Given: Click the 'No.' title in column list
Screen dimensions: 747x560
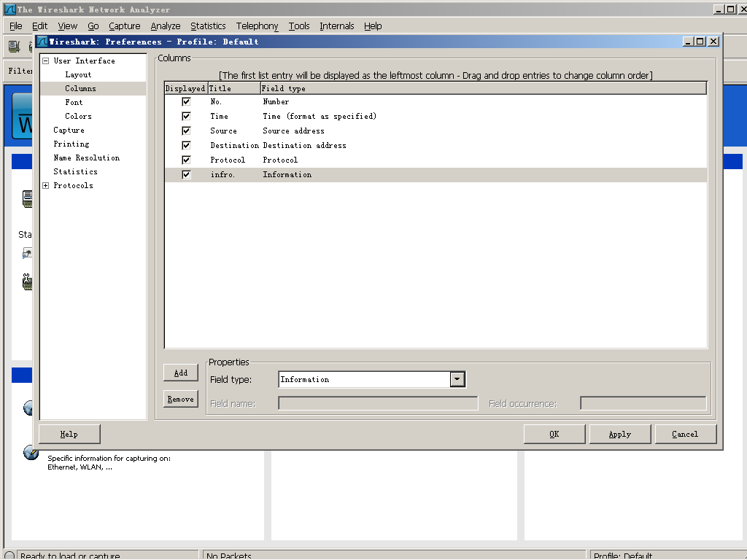Looking at the screenshot, I should pos(216,101).
